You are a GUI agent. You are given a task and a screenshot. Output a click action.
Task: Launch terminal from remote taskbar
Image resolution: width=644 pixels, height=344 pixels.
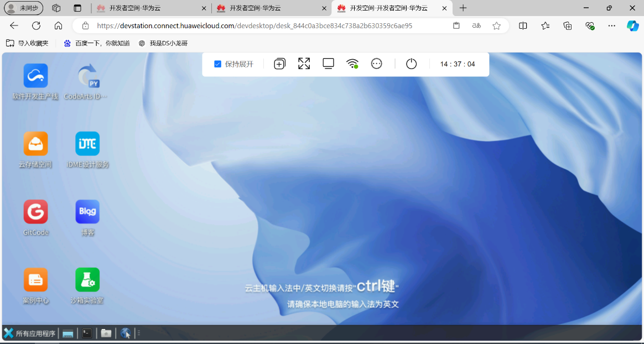click(87, 333)
